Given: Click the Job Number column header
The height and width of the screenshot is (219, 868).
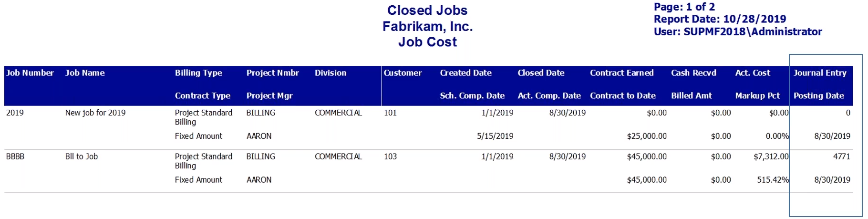Looking at the screenshot, I should pyautogui.click(x=30, y=73).
